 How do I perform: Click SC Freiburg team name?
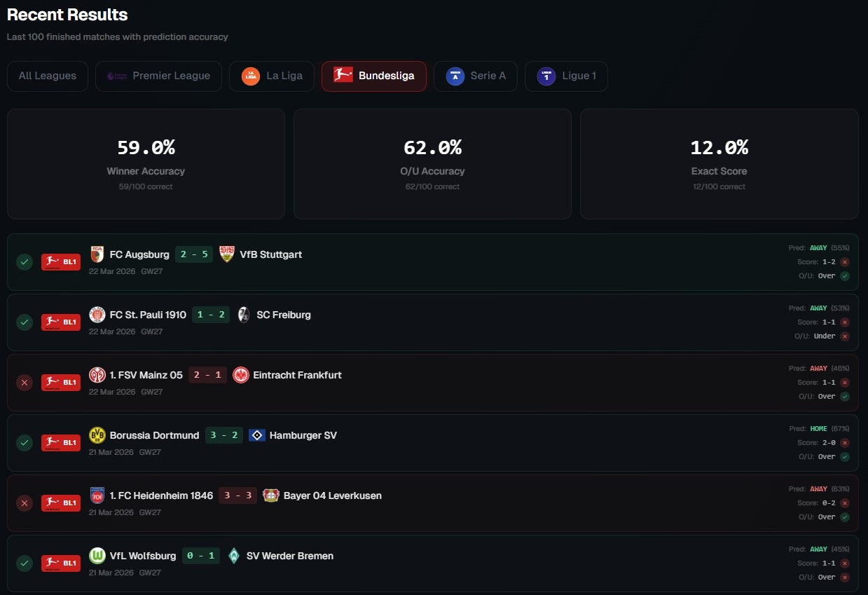point(284,315)
